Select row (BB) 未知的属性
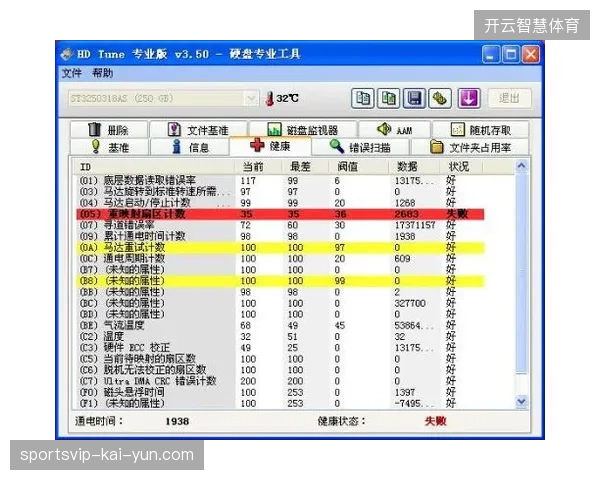The width and height of the screenshot is (600, 480). (x=280, y=292)
